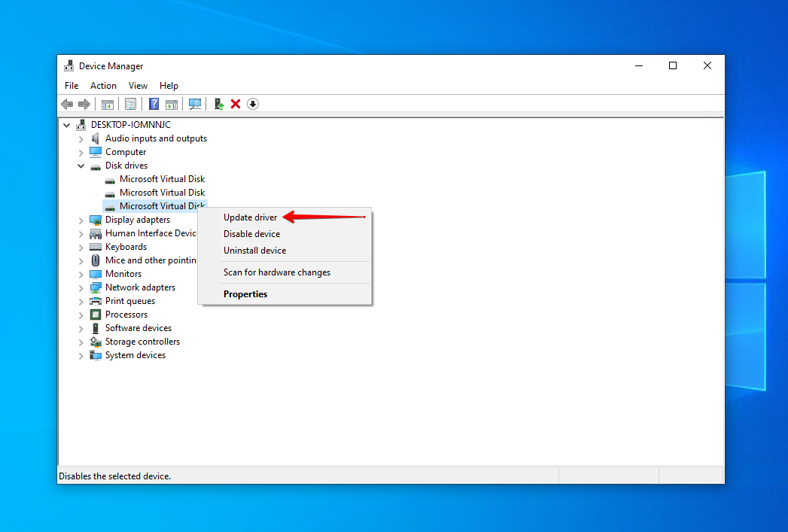Maximize the Device Manager window
Viewport: 788px width, 532px height.
pos(673,65)
